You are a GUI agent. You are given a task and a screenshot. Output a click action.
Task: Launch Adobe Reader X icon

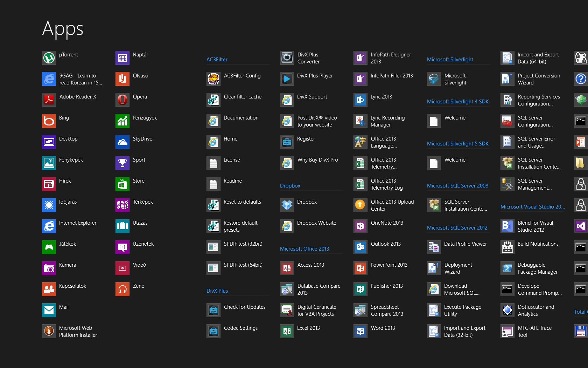click(x=49, y=100)
